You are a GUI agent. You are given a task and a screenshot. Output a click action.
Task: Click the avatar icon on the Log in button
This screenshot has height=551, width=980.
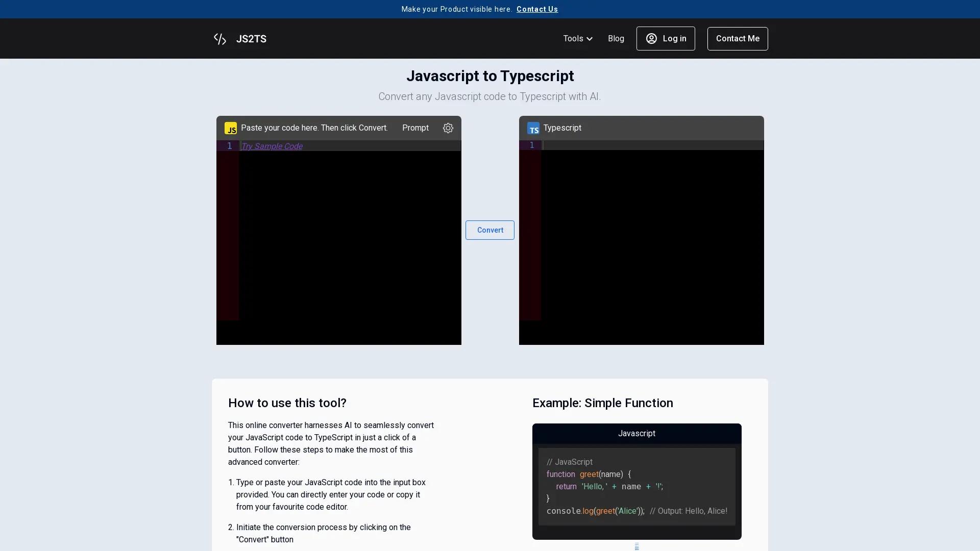[651, 39]
